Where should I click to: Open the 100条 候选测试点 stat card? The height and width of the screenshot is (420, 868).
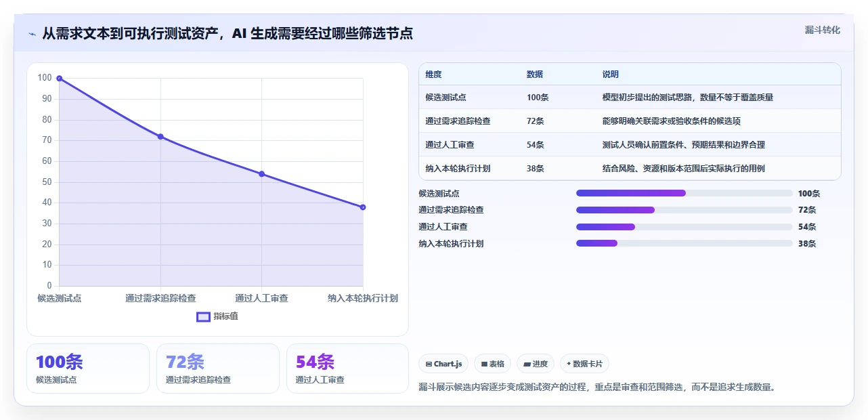tap(88, 369)
